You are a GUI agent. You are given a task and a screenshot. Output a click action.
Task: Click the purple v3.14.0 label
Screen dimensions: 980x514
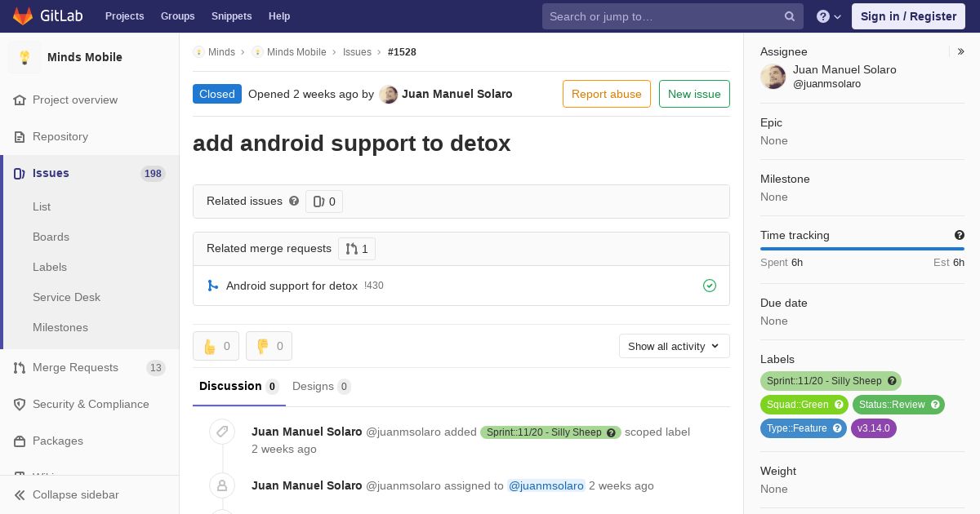point(874,428)
